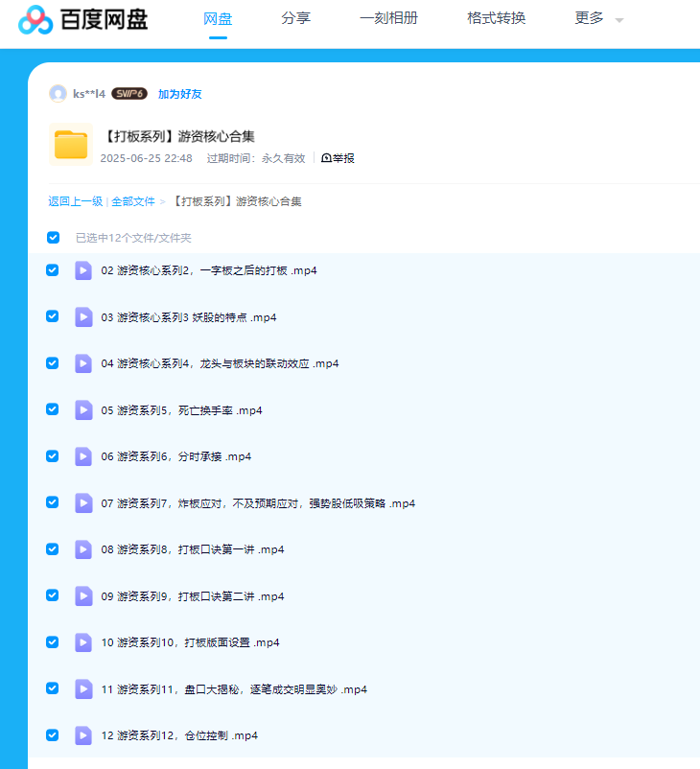Click the ks**l4 user avatar
The width and height of the screenshot is (700, 769).
(x=58, y=93)
